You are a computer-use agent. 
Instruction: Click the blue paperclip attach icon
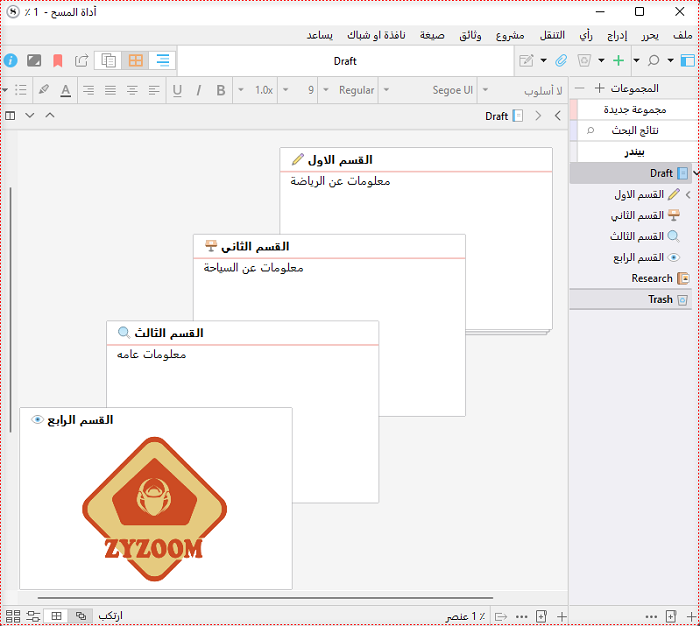tap(561, 60)
